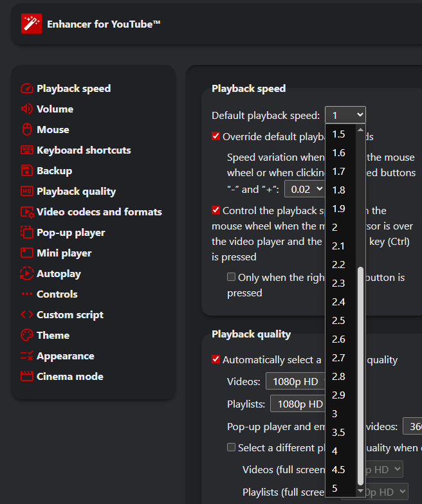422x504 pixels.
Task: Open the speed variation 0.02 dropdown
Action: [305, 189]
